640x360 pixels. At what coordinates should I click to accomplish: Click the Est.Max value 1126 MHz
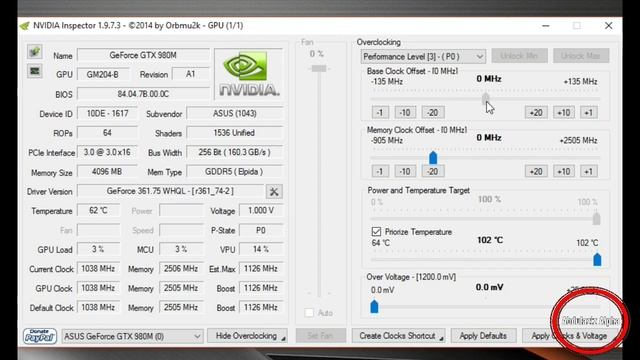tap(261, 269)
